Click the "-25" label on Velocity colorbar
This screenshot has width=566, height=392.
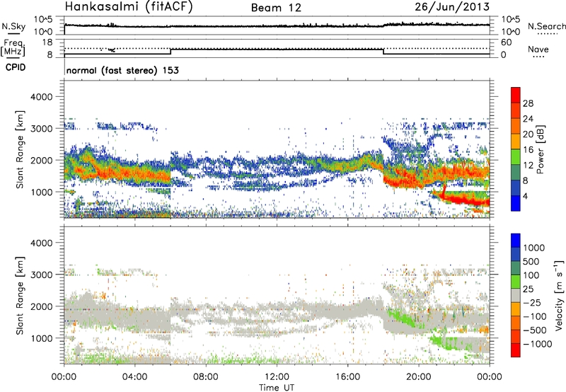(x=532, y=303)
